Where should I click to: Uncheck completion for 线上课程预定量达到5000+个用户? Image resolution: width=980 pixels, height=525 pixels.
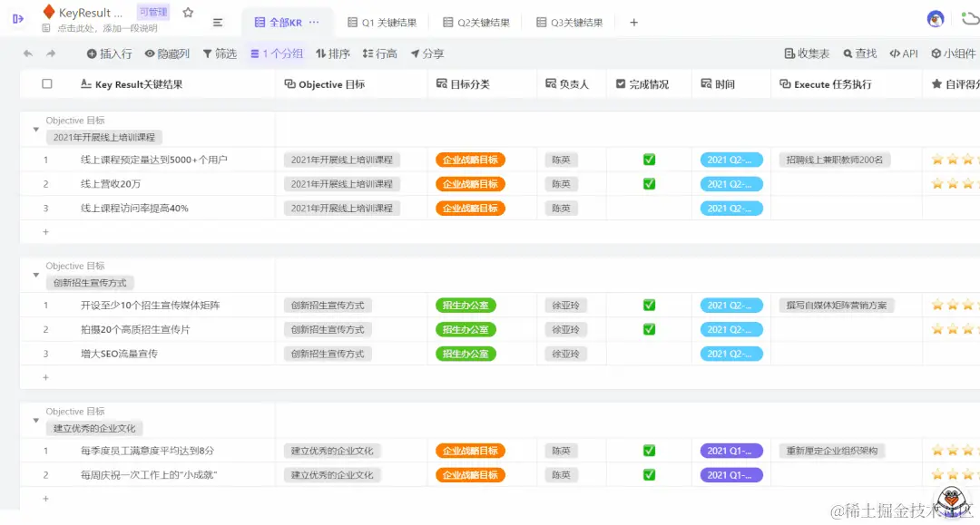pos(650,160)
